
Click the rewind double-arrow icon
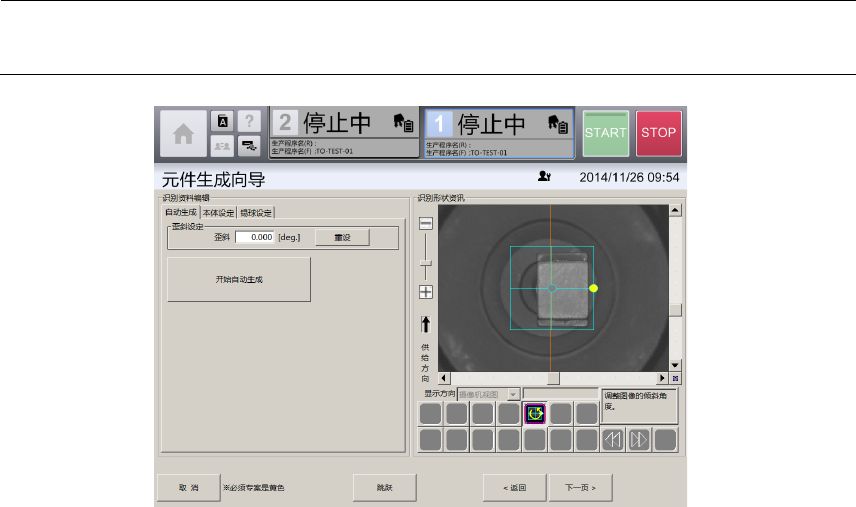pyautogui.click(x=612, y=438)
